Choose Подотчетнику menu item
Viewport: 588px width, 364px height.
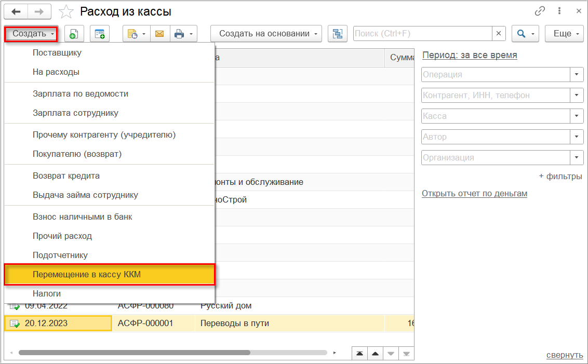(109, 255)
